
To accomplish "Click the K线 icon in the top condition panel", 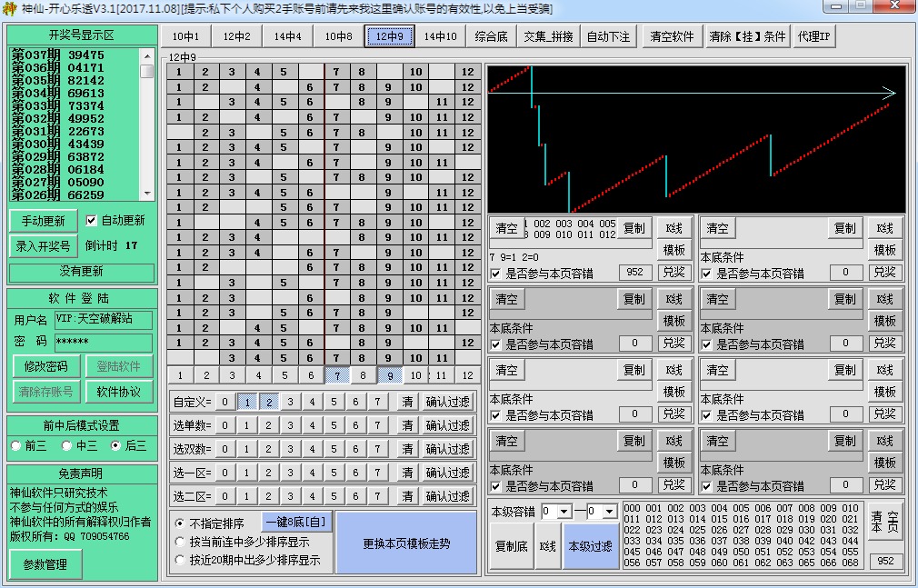I will tap(674, 227).
